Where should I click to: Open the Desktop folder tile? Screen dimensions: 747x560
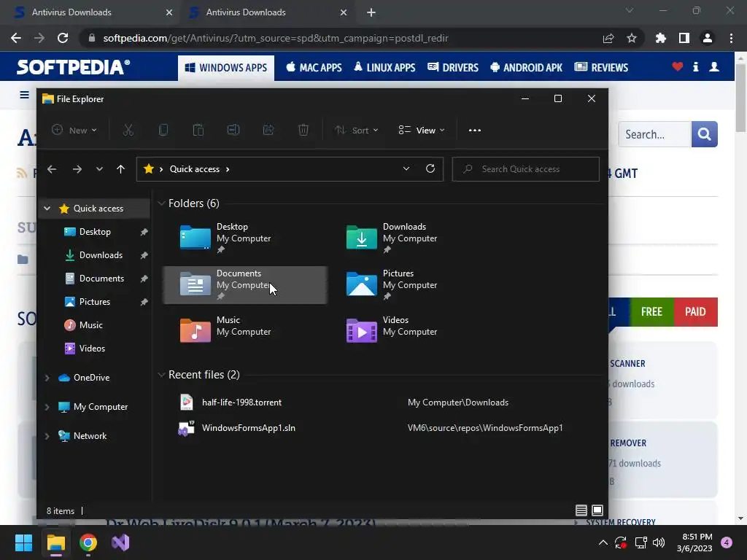(x=245, y=238)
